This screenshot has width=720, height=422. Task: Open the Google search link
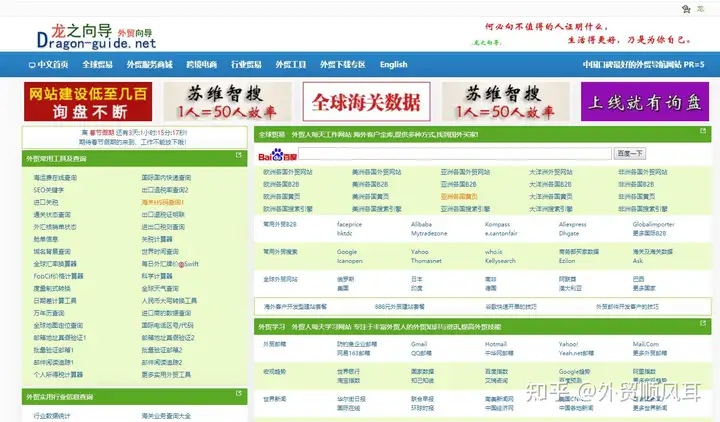(347, 252)
